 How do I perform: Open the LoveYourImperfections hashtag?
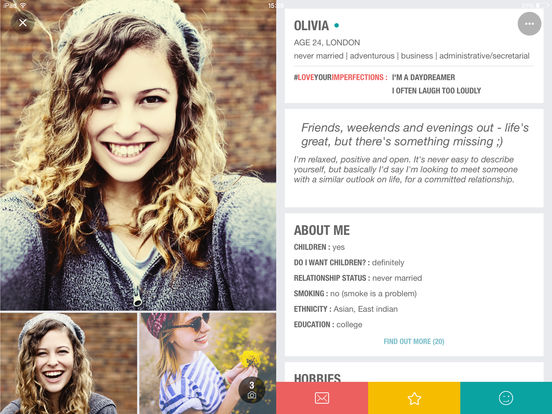click(340, 77)
